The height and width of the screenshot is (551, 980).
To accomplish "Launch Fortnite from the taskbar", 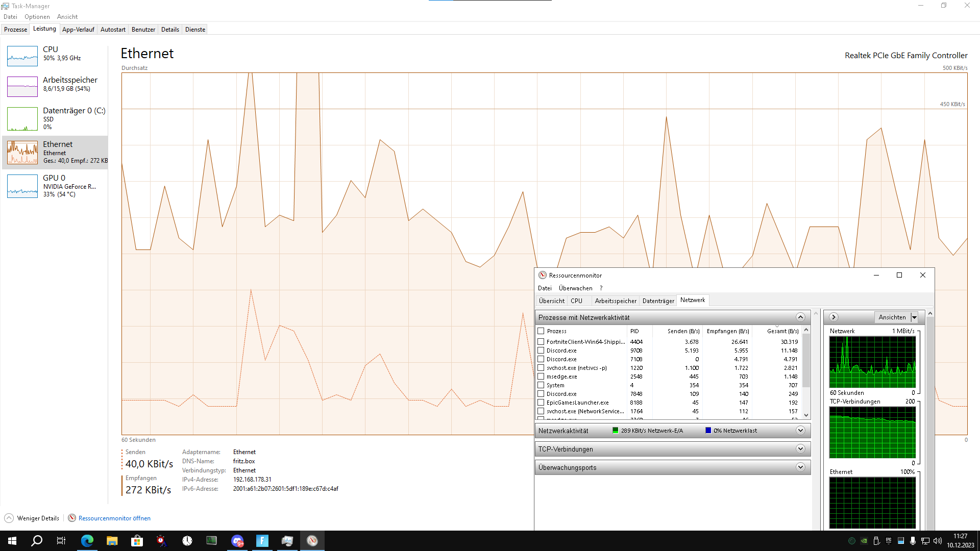I will tap(262, 540).
